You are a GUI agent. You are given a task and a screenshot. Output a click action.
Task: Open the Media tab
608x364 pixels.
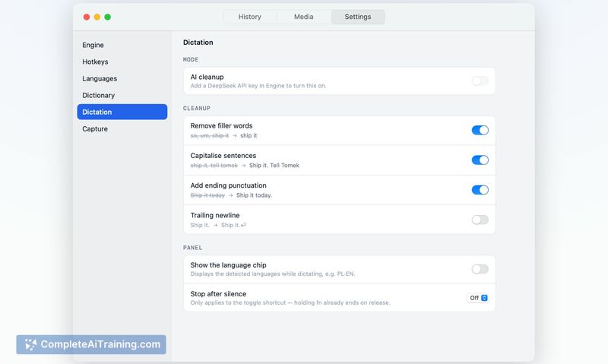click(x=303, y=17)
